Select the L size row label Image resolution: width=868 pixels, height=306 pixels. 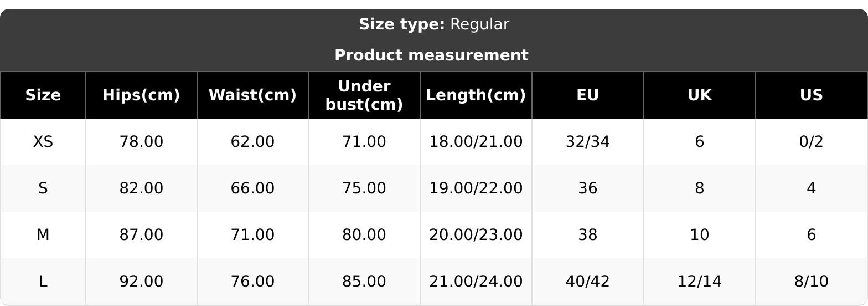(x=43, y=282)
